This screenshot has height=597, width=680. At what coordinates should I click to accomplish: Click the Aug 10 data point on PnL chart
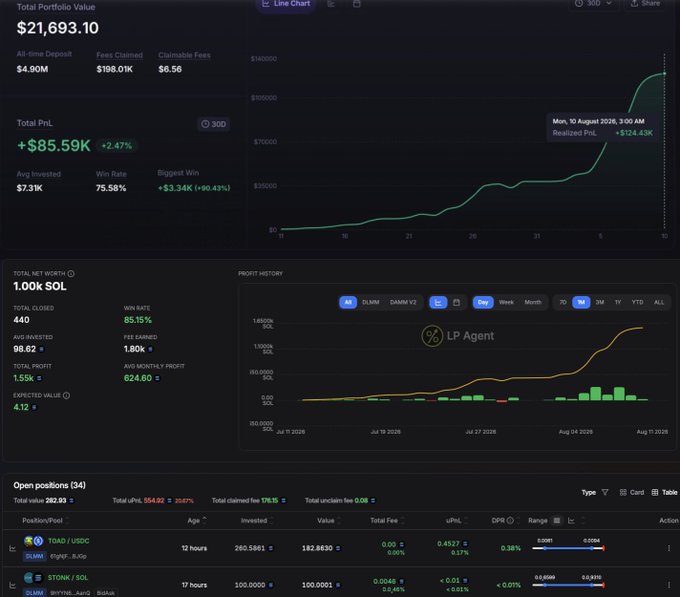click(x=664, y=73)
